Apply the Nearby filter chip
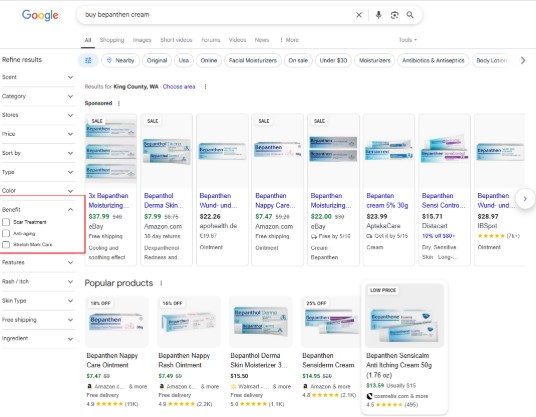Screen dimensions: 536x417 pos(120,60)
